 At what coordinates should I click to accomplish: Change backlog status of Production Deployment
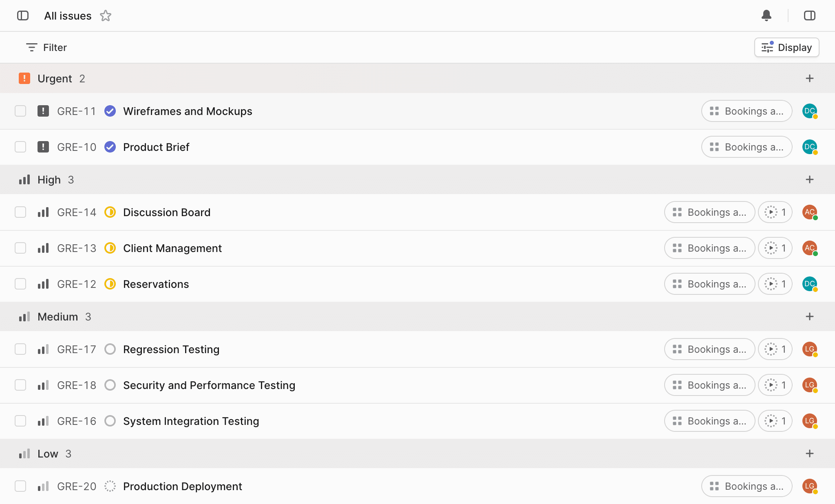point(110,486)
